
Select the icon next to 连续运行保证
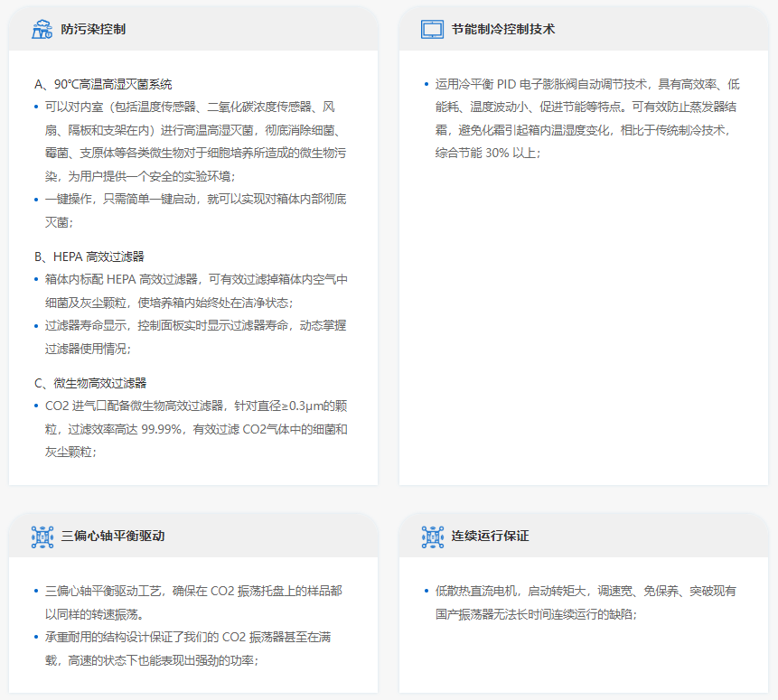coord(432,537)
